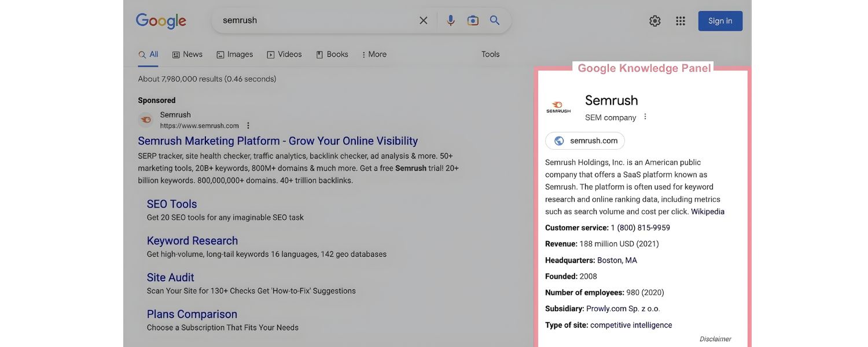Open the Videos results tab
Image resolution: width=868 pixels, height=347 pixels.
click(284, 54)
